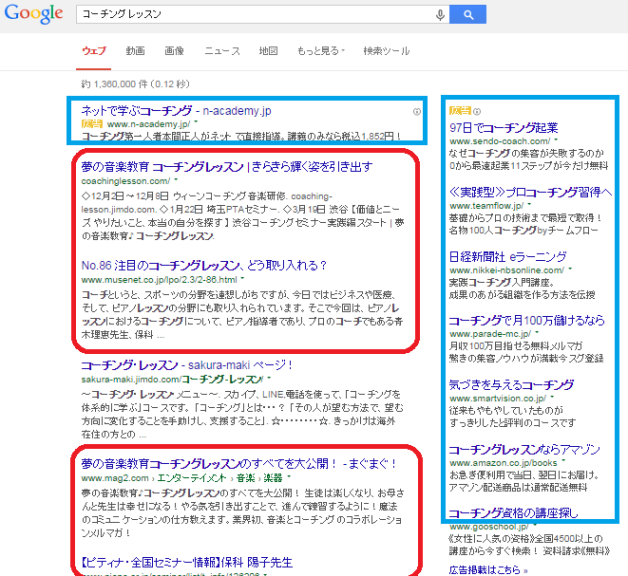Open sidebar ad コーチングレッスンならアマゾン
The width and height of the screenshot is (628, 576).
click(x=525, y=450)
